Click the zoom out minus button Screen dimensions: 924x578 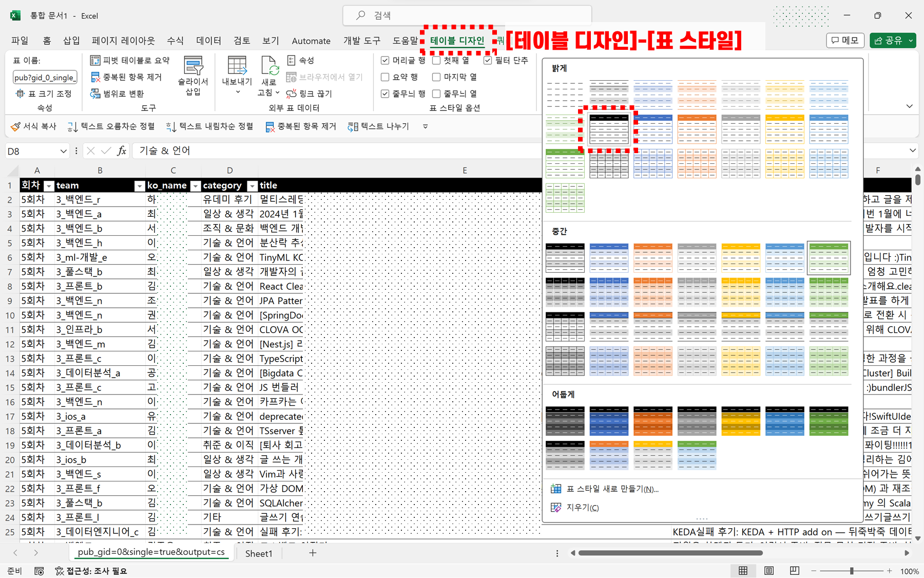[x=814, y=571]
